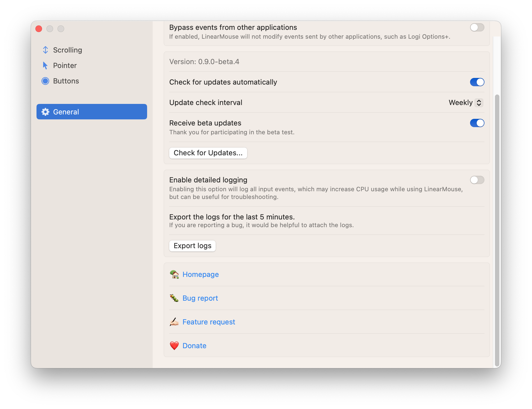Select the Scrolling icon in the sidebar
The height and width of the screenshot is (409, 532).
(45, 50)
